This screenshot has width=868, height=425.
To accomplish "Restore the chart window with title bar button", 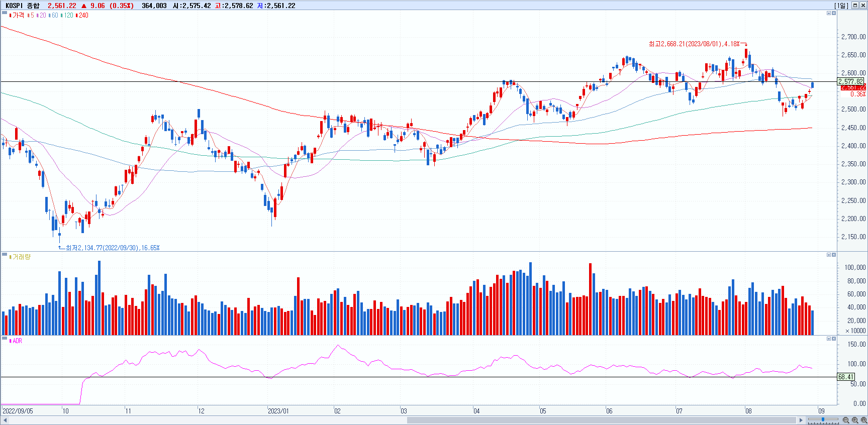I will (x=855, y=6).
